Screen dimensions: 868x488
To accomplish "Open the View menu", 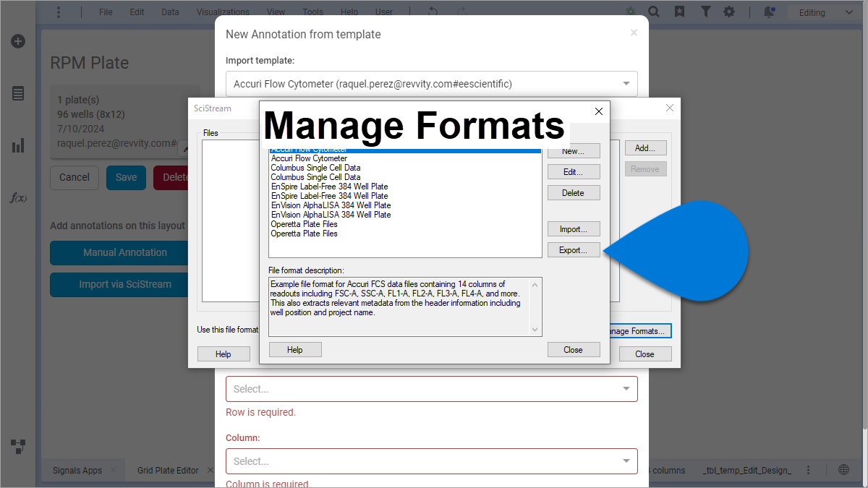I will click(x=276, y=12).
